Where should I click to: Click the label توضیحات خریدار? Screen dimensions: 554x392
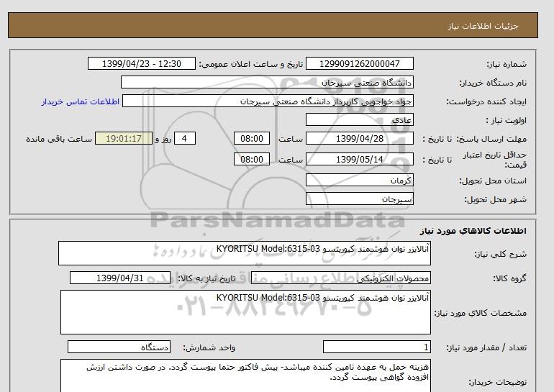[497, 382]
